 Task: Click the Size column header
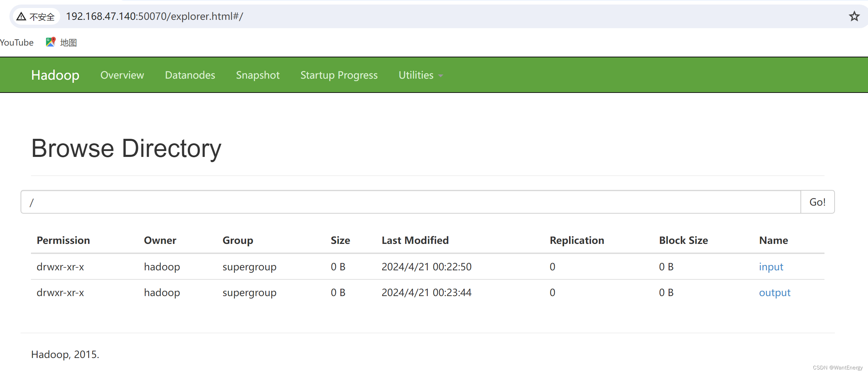[340, 240]
